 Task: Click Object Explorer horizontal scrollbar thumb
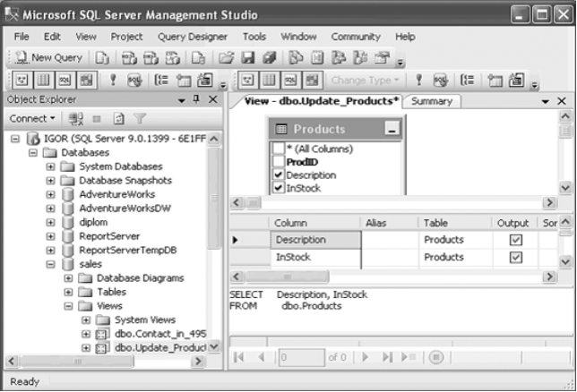[77, 361]
